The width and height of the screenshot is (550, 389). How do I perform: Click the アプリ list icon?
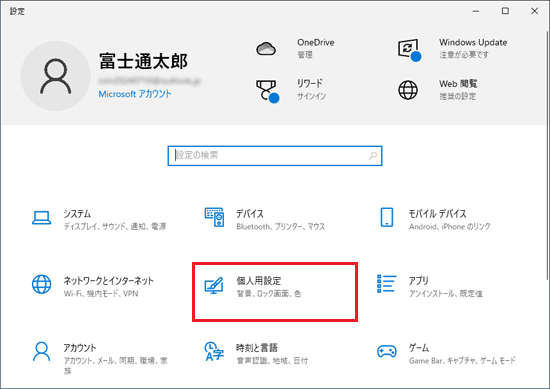tap(386, 284)
